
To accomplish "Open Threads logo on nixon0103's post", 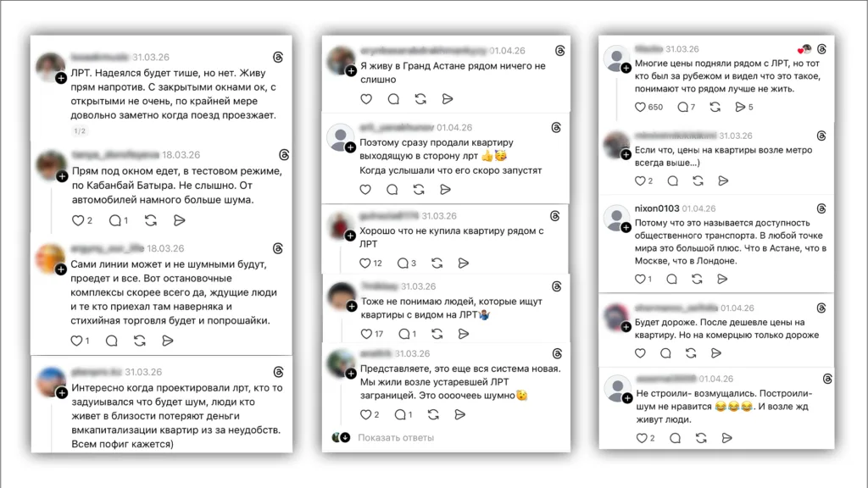I will pyautogui.click(x=821, y=208).
